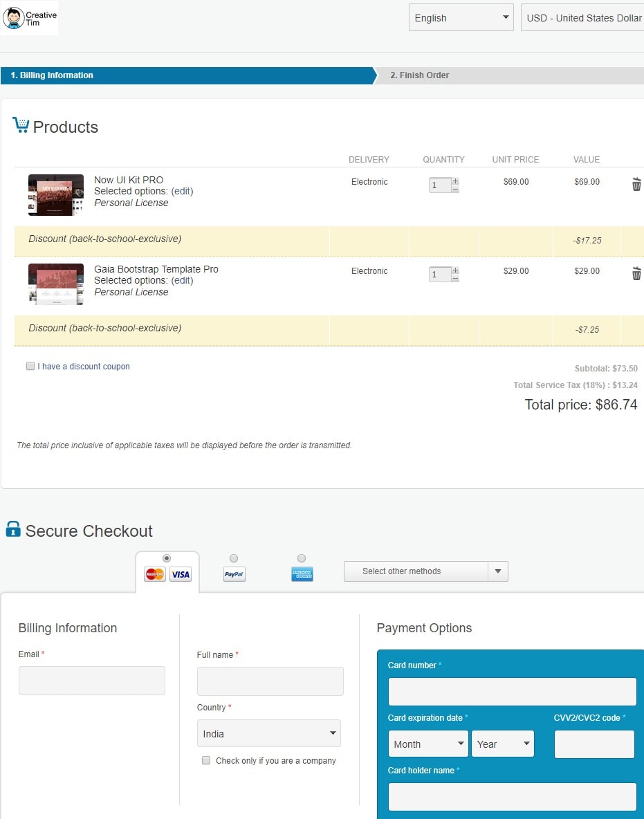The height and width of the screenshot is (819, 644).
Task: Click the Subtotal: $73.50 text
Action: click(606, 369)
